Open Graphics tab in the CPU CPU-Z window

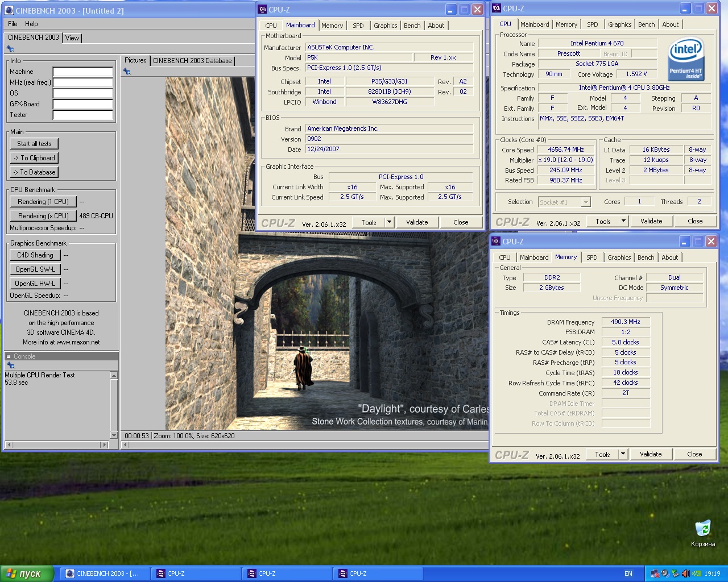620,24
